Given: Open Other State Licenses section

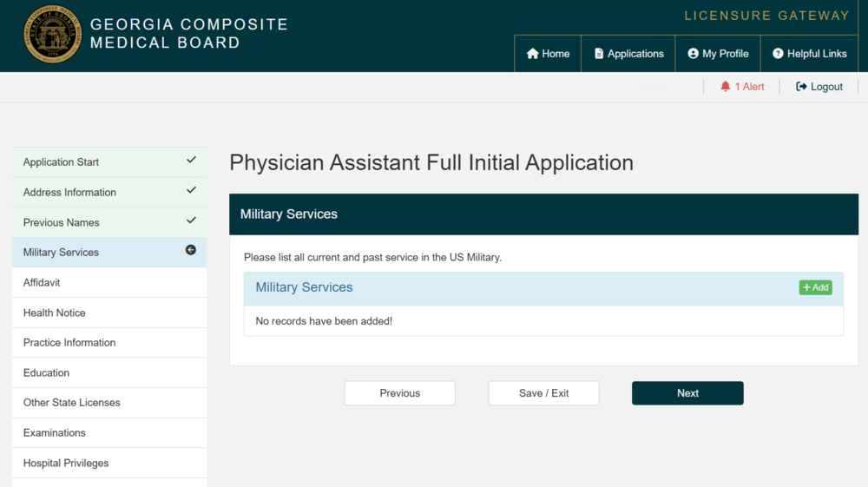Looking at the screenshot, I should click(x=72, y=403).
